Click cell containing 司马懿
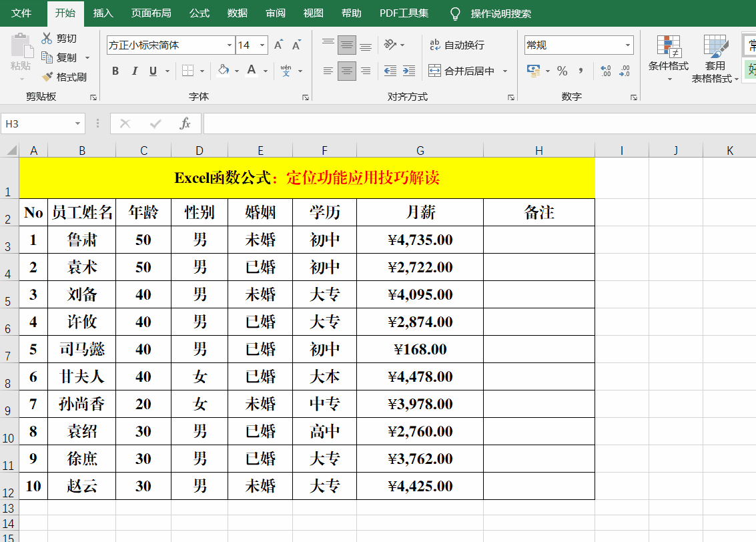The width and height of the screenshot is (756, 542). point(82,349)
